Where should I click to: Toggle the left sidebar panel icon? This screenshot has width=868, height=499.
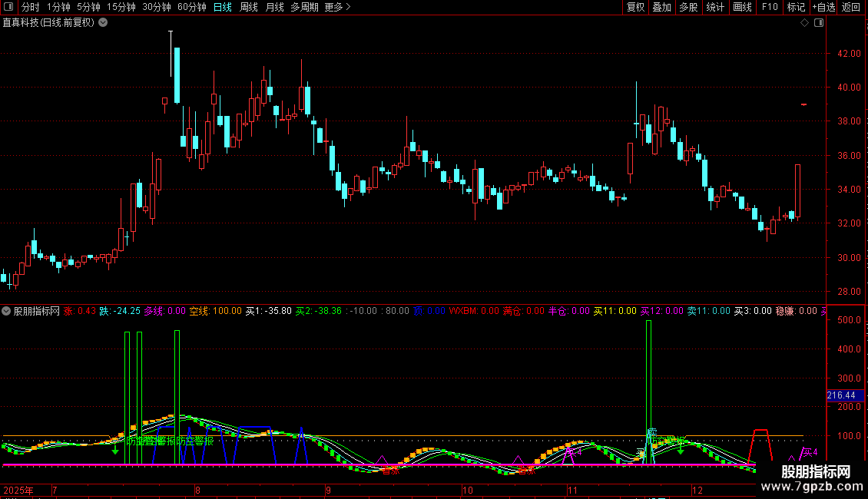9,7
